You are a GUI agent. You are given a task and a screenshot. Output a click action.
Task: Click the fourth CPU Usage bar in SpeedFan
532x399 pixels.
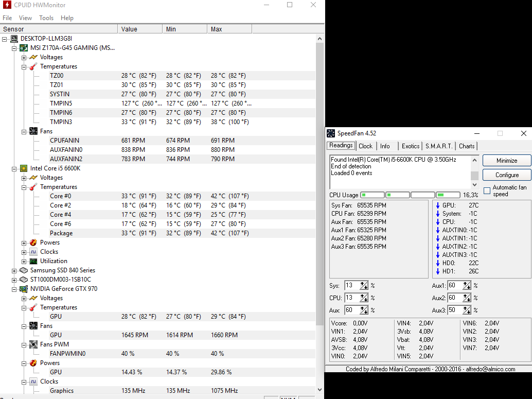click(x=448, y=195)
